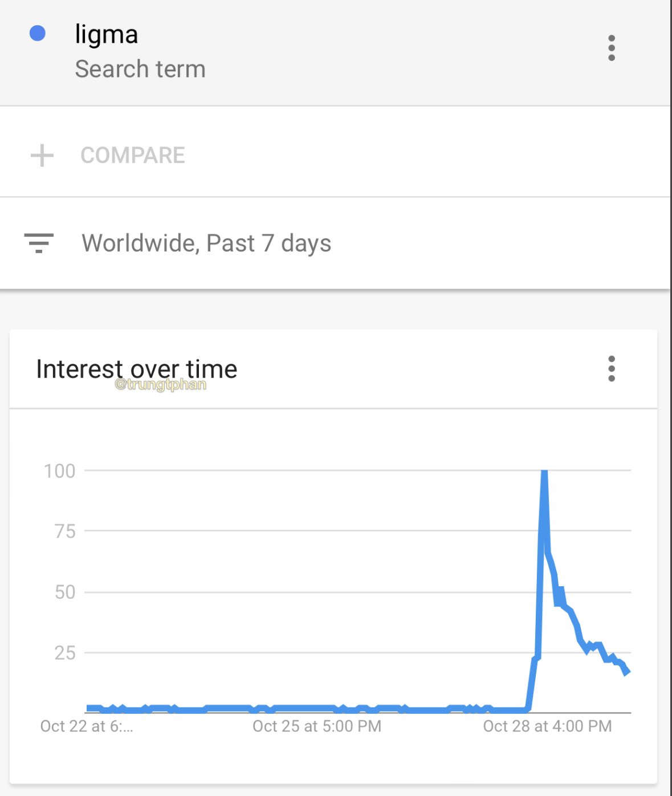Open the Interest over time overflow menu

(x=612, y=369)
